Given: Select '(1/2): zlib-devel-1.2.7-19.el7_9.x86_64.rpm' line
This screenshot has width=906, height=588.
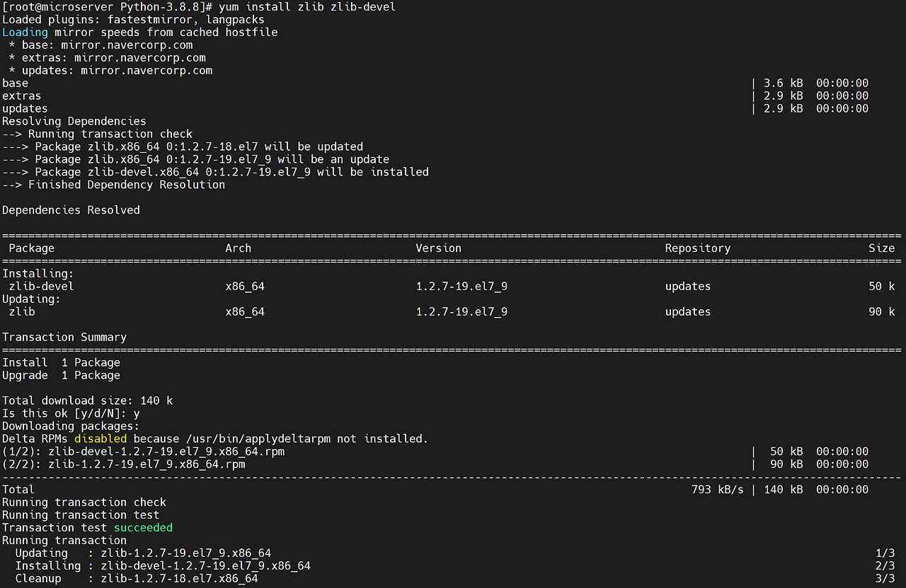Looking at the screenshot, I should [143, 452].
